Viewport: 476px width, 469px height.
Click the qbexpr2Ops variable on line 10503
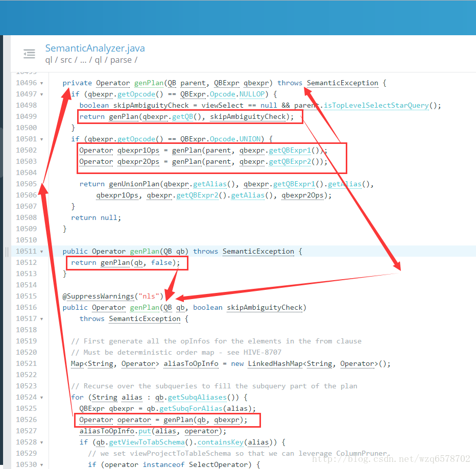(138, 162)
